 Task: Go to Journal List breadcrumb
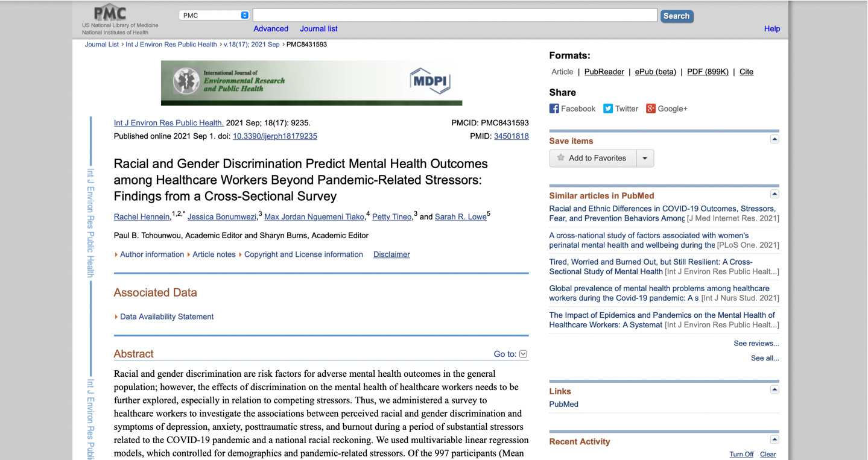pos(102,45)
